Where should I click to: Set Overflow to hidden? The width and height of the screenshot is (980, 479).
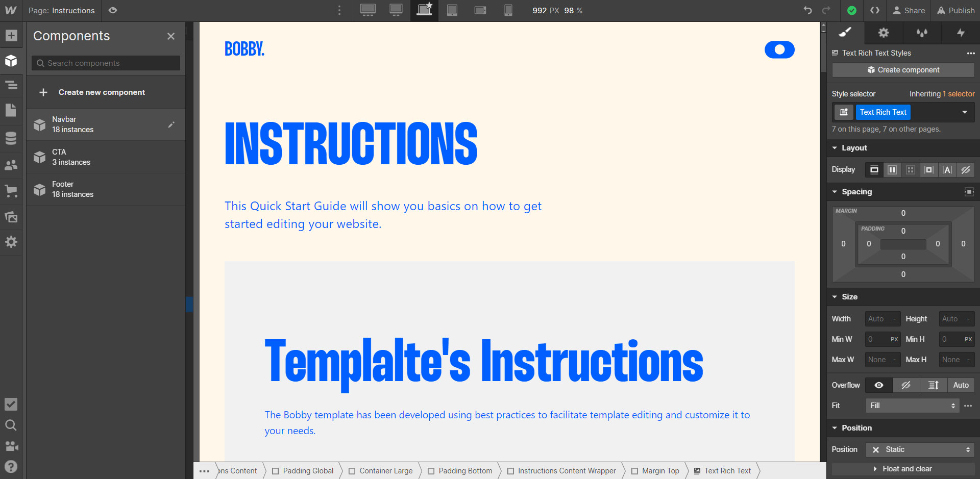tap(906, 385)
